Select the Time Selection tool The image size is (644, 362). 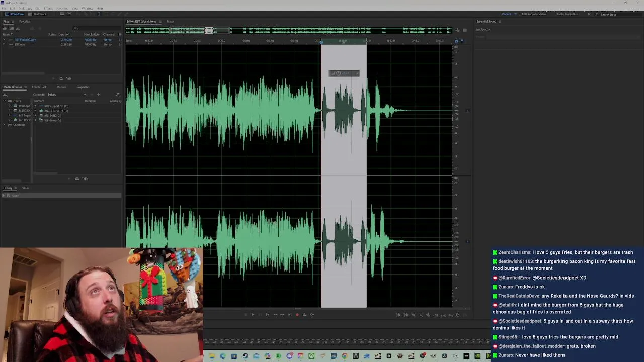pos(99,14)
